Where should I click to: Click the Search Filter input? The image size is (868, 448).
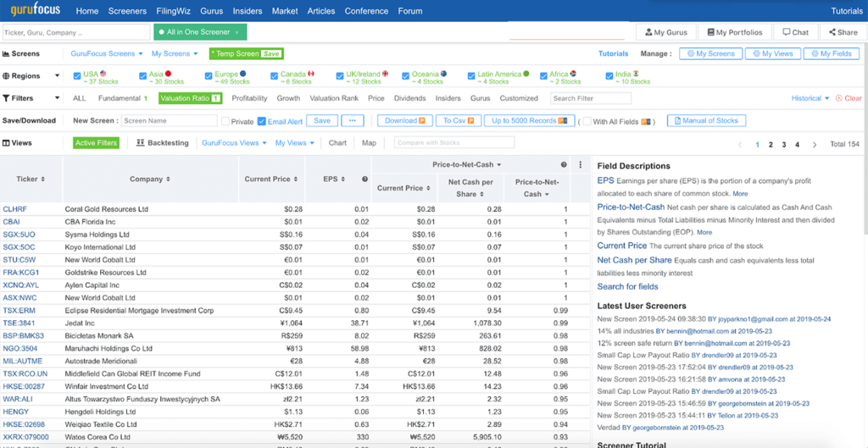(x=591, y=98)
